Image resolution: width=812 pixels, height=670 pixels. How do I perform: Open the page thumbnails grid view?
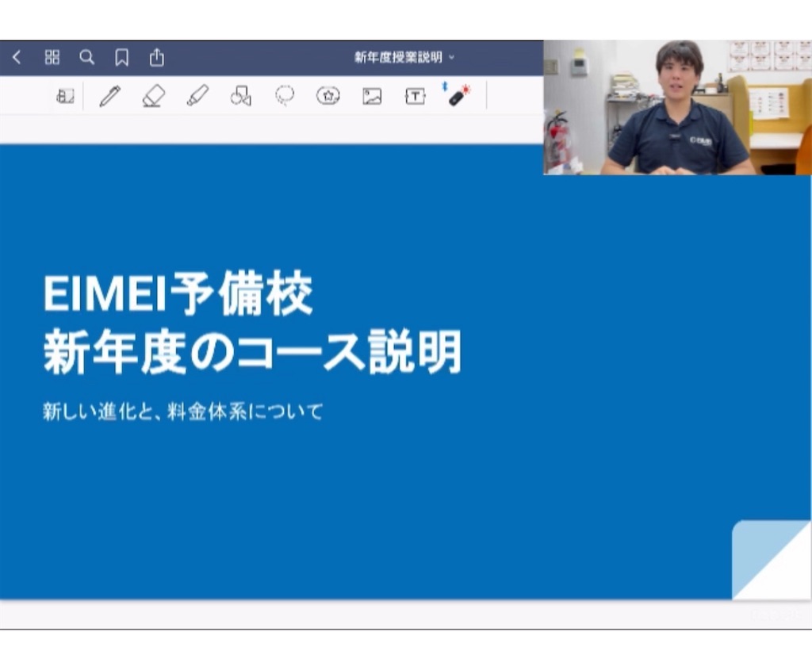[52, 57]
